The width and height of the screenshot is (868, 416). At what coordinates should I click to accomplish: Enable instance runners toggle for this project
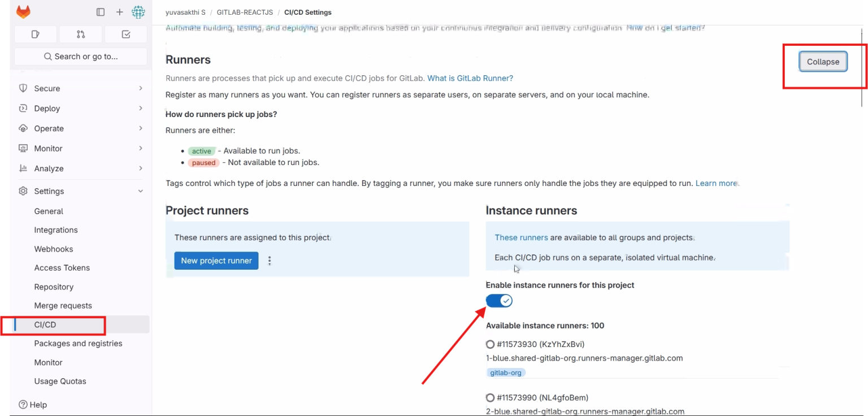coord(499,300)
